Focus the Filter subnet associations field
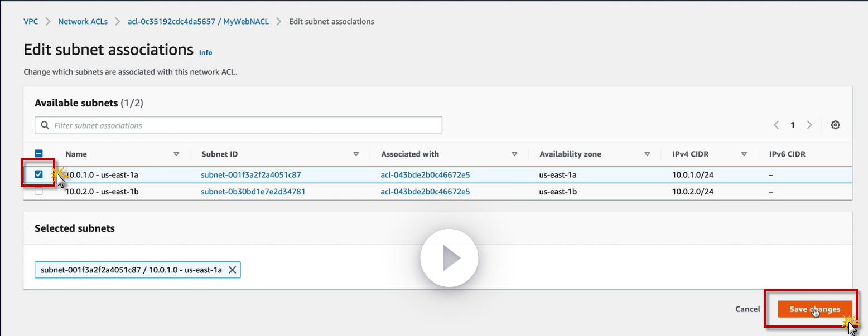868x336 pixels. [x=245, y=125]
